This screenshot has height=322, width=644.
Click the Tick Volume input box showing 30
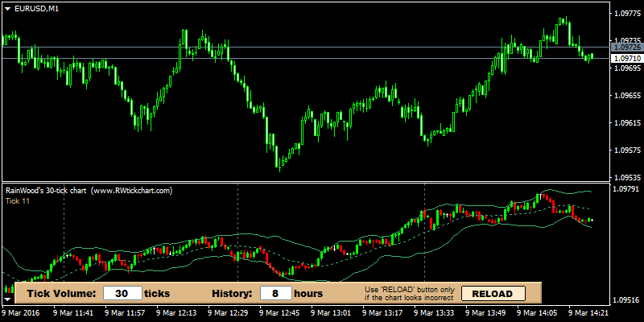(123, 294)
